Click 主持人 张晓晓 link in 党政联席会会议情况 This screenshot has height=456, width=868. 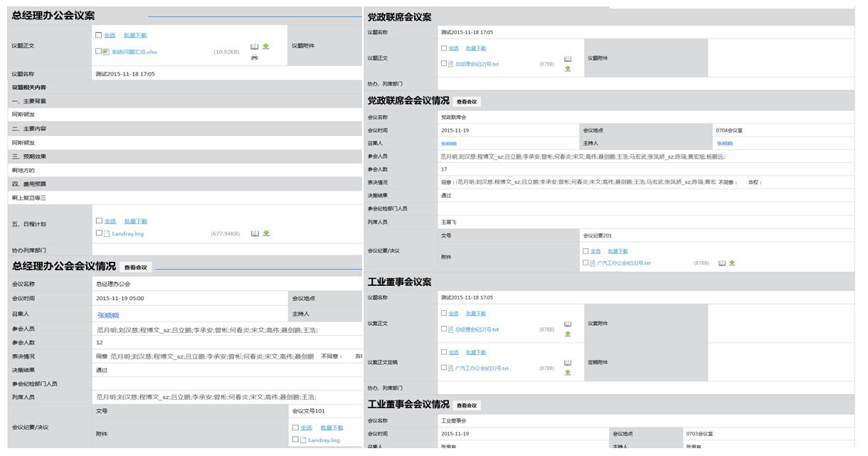(x=724, y=144)
